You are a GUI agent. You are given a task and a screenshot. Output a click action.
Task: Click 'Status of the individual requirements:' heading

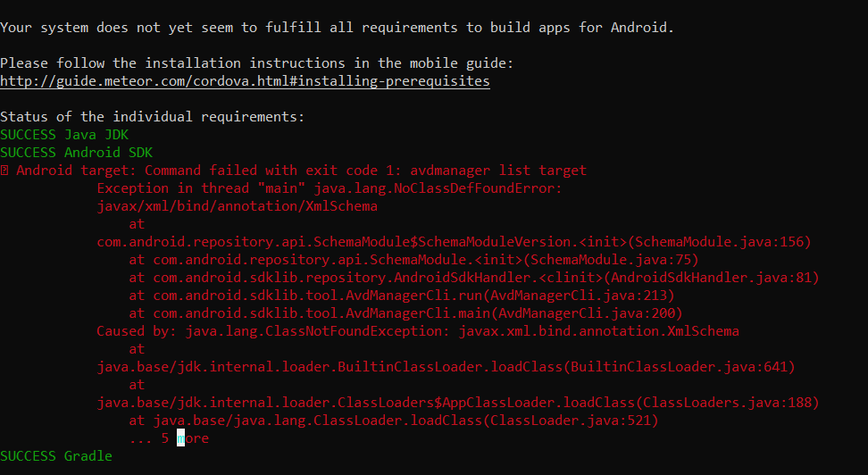pos(152,117)
